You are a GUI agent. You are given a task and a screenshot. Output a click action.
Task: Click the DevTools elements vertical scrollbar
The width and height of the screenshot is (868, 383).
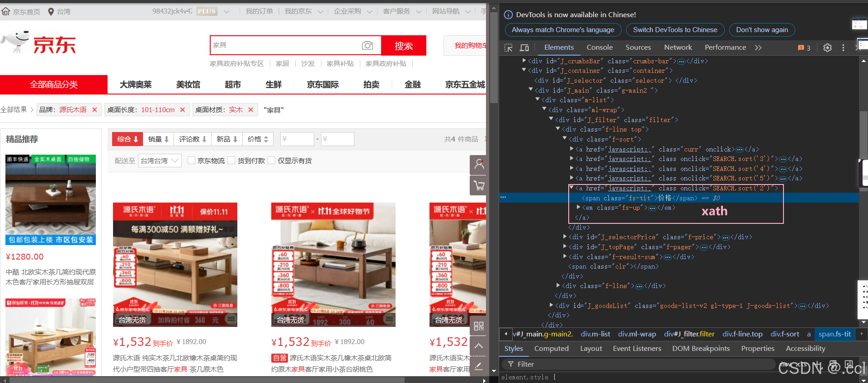pos(863,136)
